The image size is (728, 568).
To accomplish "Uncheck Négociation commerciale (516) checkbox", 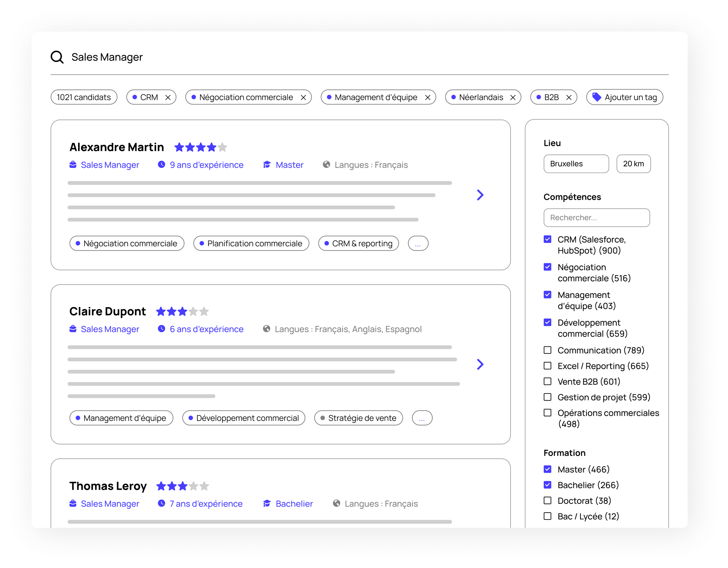I will [547, 267].
